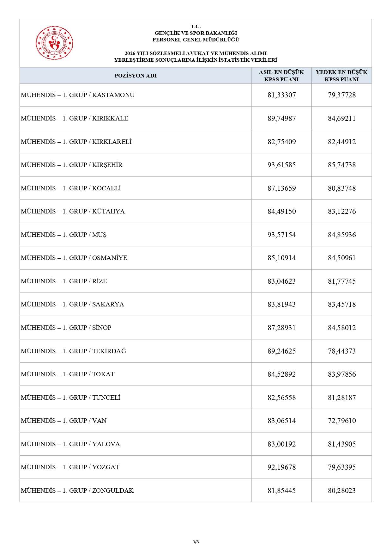The height and width of the screenshot is (555, 392).
Task: Select the KIRKLARELİ yedek score 82,44912
Action: point(342,142)
